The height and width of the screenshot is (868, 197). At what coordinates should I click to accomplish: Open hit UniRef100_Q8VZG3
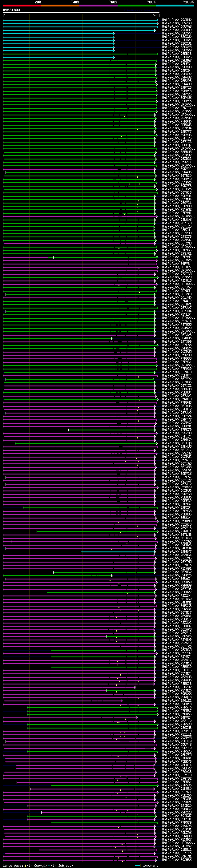pyautogui.click(x=177, y=23)
